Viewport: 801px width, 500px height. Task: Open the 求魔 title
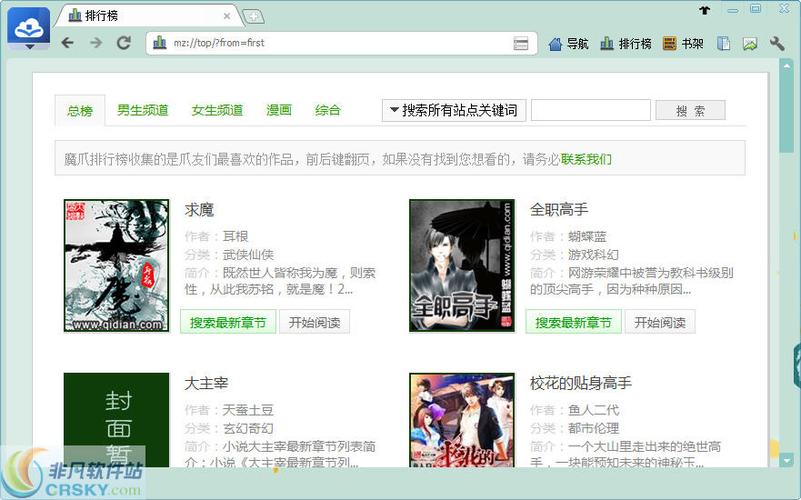[x=199, y=209]
